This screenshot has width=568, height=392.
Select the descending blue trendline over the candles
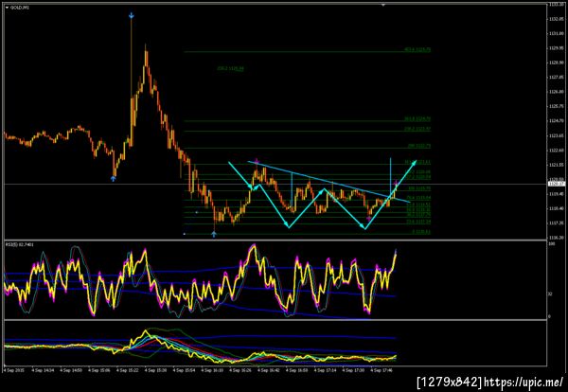pos(328,182)
